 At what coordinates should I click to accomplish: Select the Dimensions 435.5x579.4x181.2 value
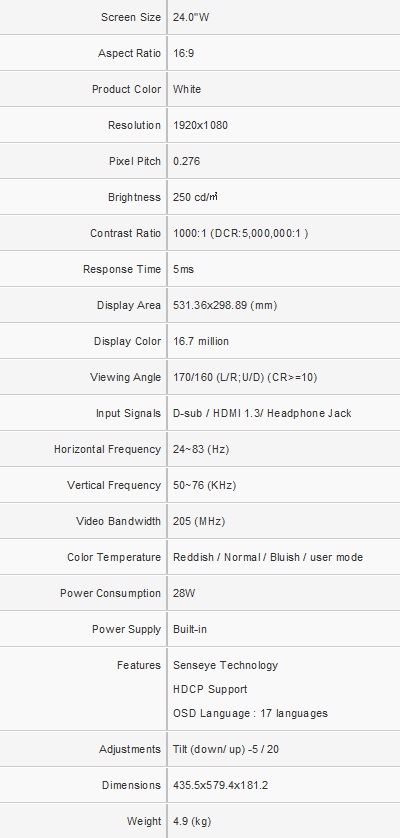tap(220, 785)
